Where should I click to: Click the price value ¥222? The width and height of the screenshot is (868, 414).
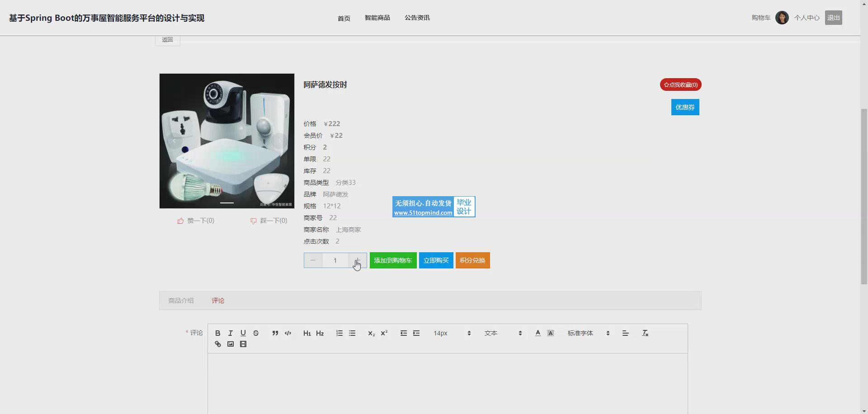pyautogui.click(x=332, y=124)
